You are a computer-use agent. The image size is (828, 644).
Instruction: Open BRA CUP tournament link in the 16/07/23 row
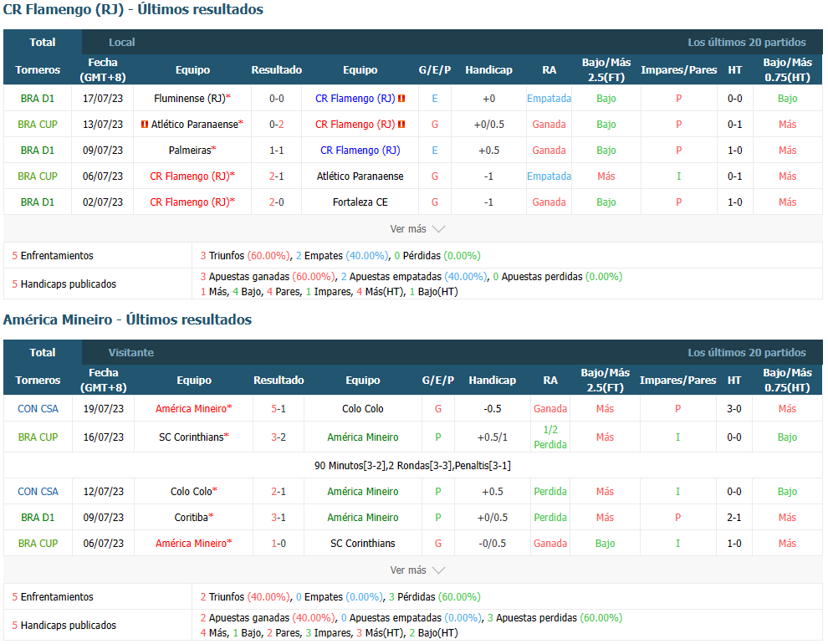[x=38, y=437]
